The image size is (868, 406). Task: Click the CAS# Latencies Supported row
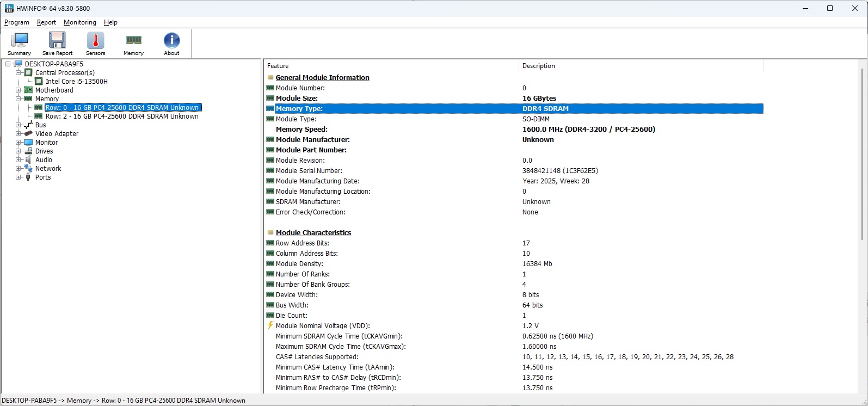point(514,357)
